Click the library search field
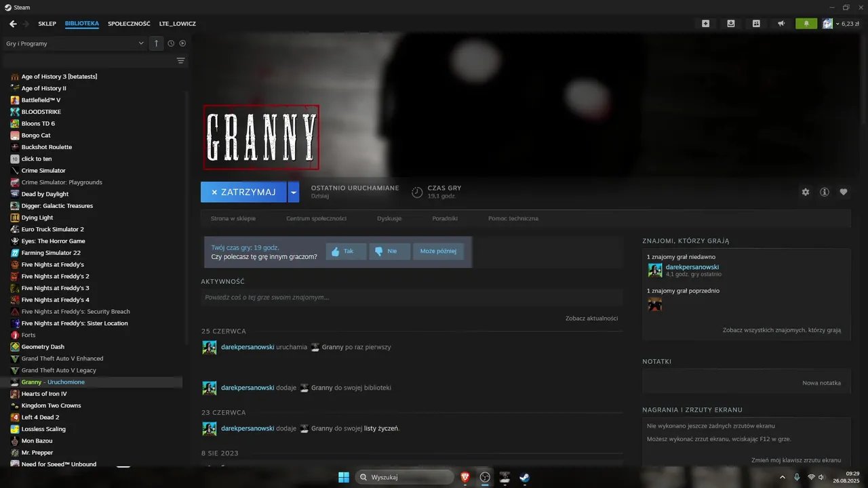868x488 pixels. tap(88, 61)
